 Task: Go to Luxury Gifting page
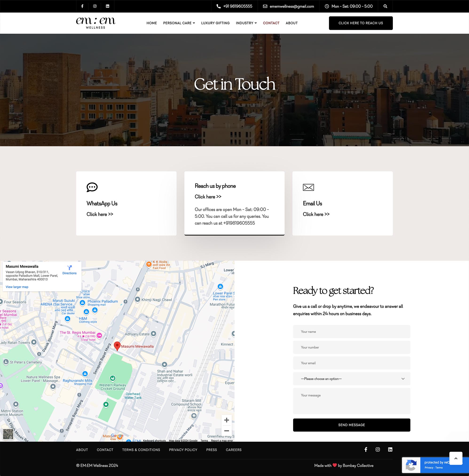pos(215,23)
